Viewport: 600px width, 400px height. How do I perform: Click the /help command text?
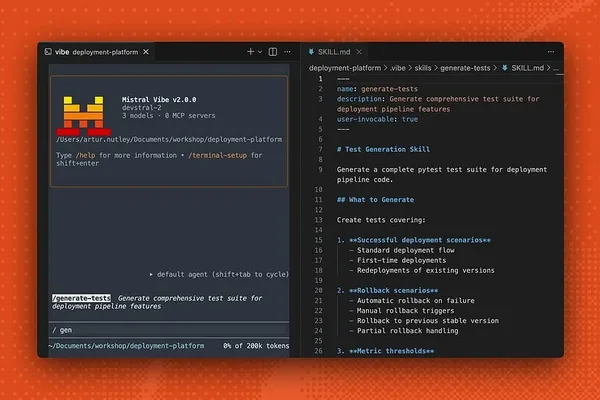85,155
